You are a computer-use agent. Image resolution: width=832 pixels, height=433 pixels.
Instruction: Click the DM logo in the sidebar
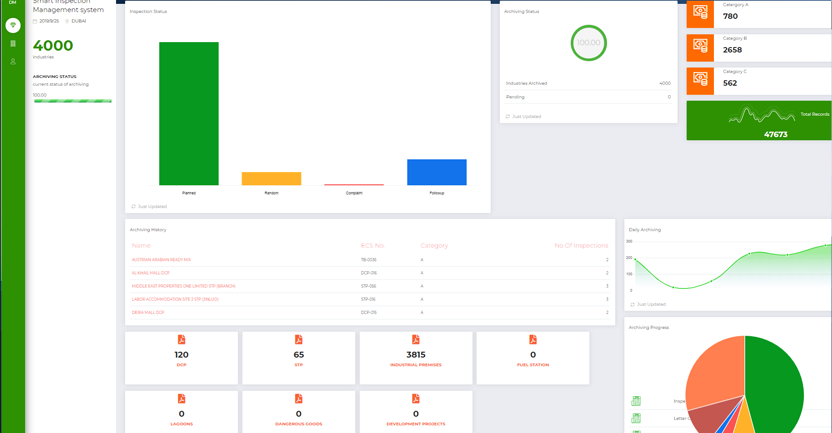tap(13, 2)
